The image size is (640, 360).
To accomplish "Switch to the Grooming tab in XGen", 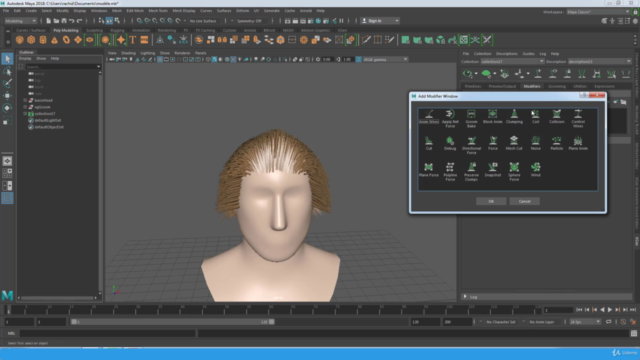I will tap(557, 87).
